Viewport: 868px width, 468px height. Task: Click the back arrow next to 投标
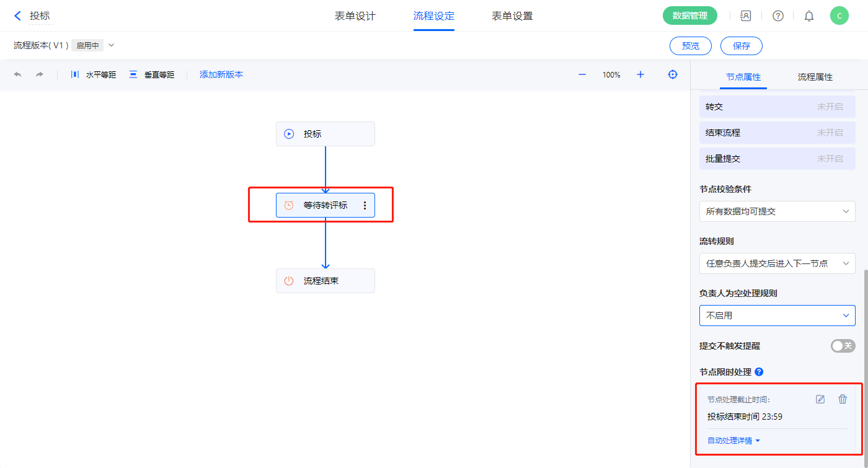[17, 16]
